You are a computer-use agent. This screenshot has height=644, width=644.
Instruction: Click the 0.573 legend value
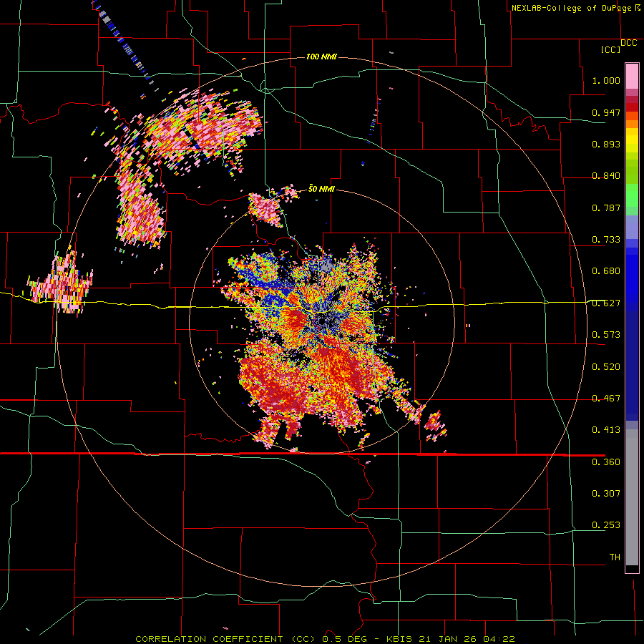[x=606, y=335]
